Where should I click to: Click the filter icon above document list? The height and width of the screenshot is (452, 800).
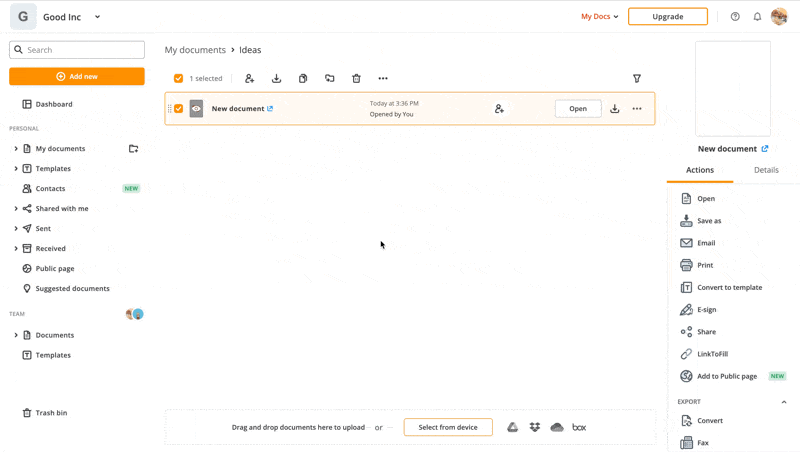pos(637,78)
